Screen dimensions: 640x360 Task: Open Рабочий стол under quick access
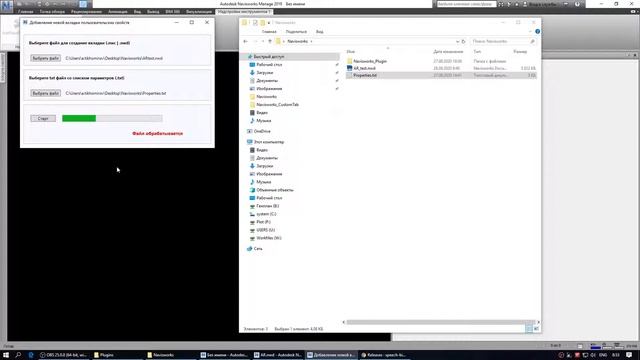[x=269, y=64]
